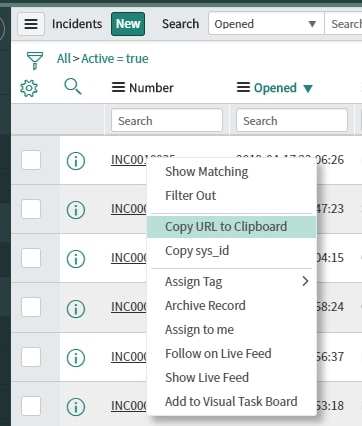This screenshot has height=426, width=362.
Task: Focus the Opened column search field
Action: (x=292, y=120)
